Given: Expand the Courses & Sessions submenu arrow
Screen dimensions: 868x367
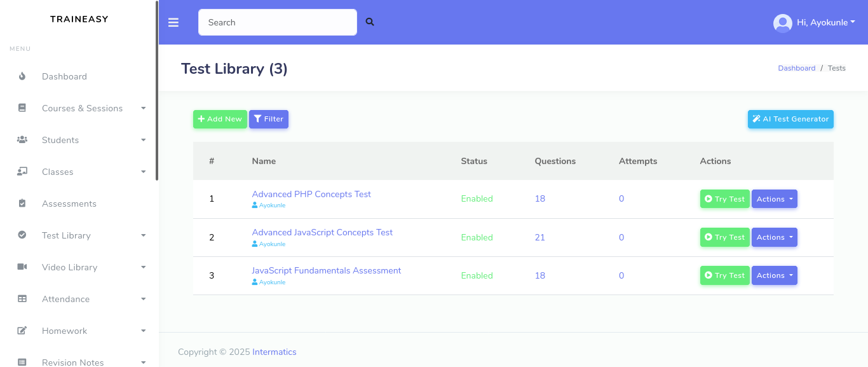Looking at the screenshot, I should tap(144, 108).
